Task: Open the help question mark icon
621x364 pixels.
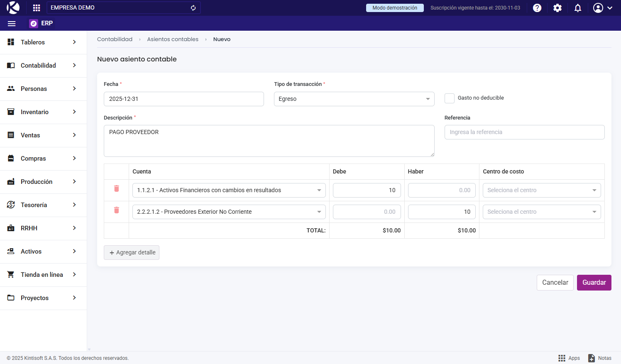Action: [537, 8]
